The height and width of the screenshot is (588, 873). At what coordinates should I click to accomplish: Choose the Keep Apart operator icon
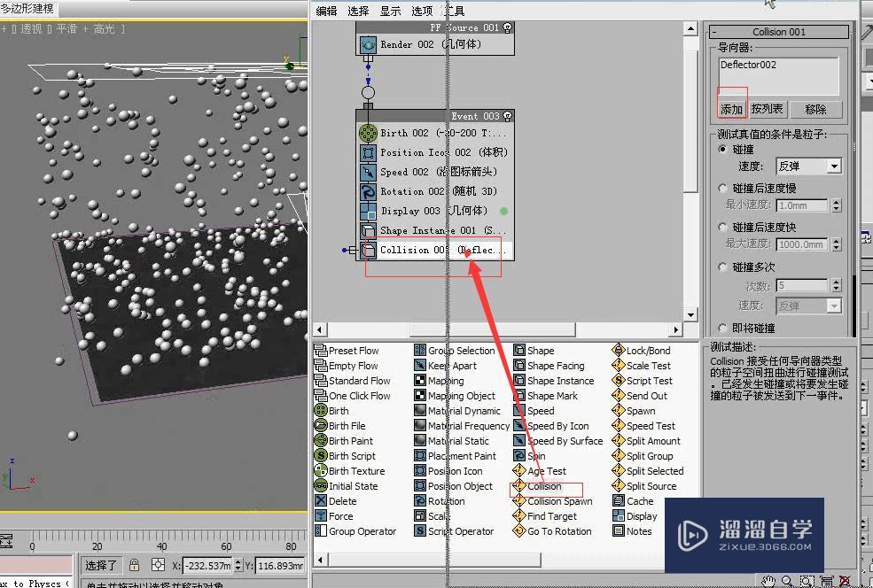point(420,366)
